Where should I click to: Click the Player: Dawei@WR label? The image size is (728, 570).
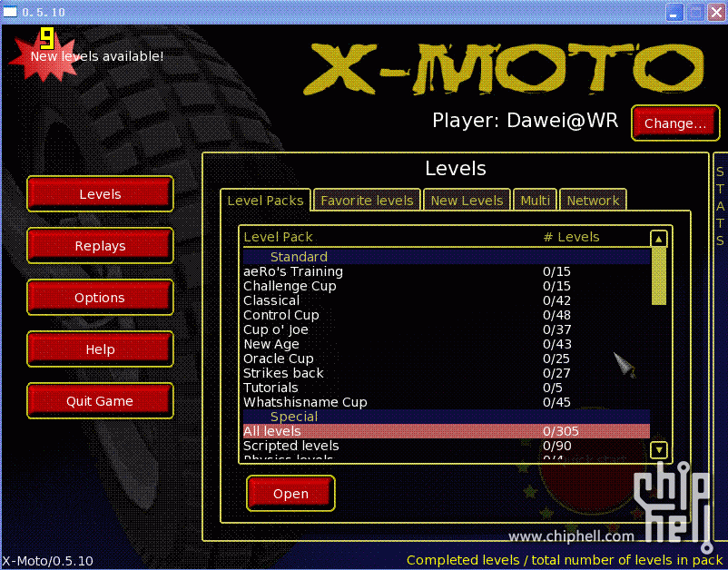(525, 120)
